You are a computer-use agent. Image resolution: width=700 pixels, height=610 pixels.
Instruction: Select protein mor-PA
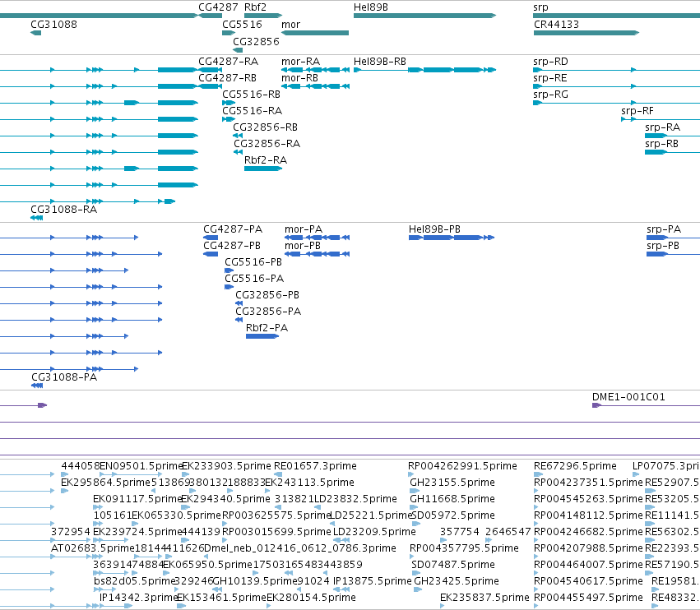304,229
